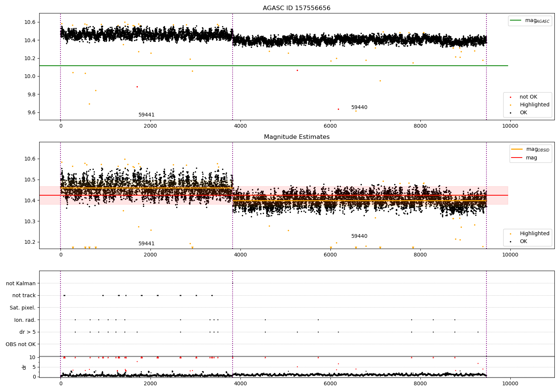Click the 'AGASC ID 157556656' plot title
This screenshot has height=392, width=560.
296,8
